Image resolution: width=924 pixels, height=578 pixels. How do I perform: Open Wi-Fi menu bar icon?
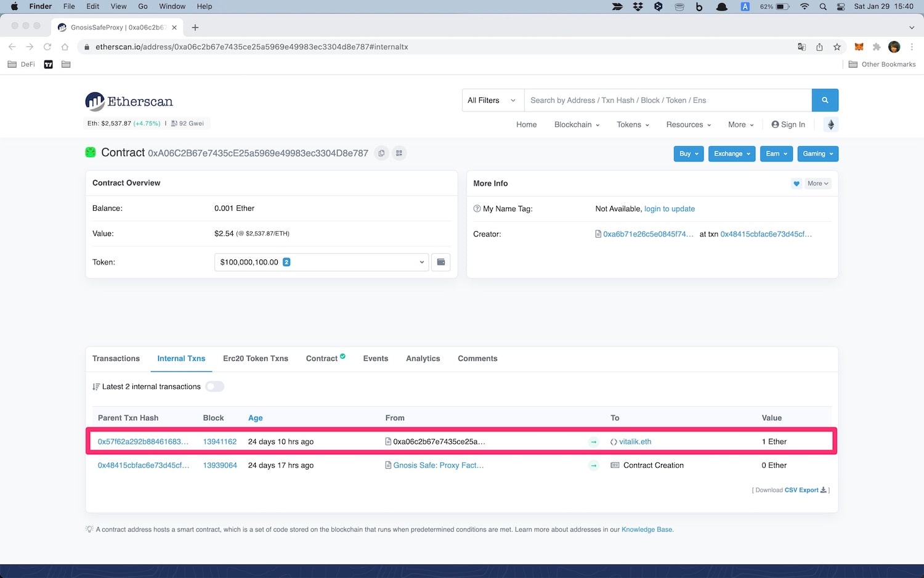click(804, 6)
